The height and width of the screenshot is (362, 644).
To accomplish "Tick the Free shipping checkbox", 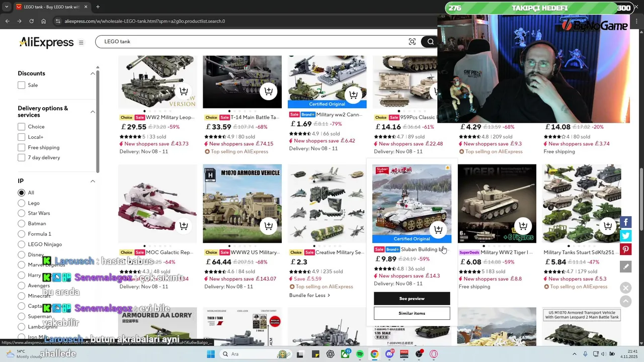I will 22,147.
